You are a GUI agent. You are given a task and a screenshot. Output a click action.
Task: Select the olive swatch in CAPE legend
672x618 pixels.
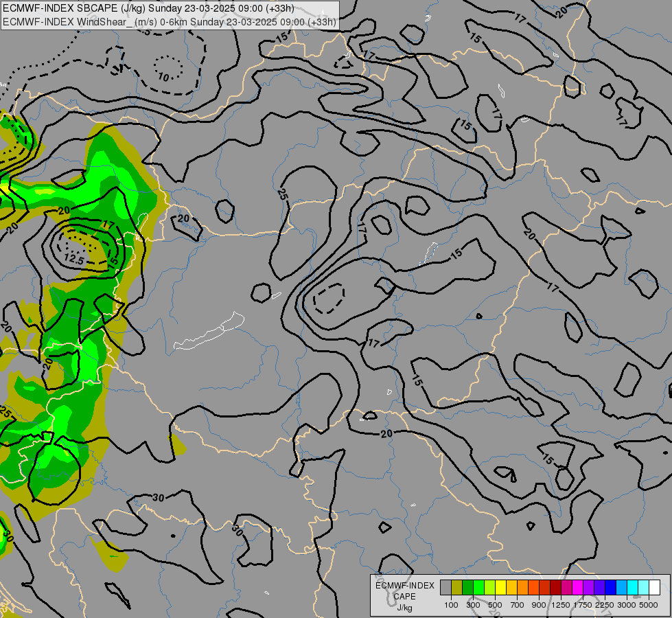click(x=457, y=587)
